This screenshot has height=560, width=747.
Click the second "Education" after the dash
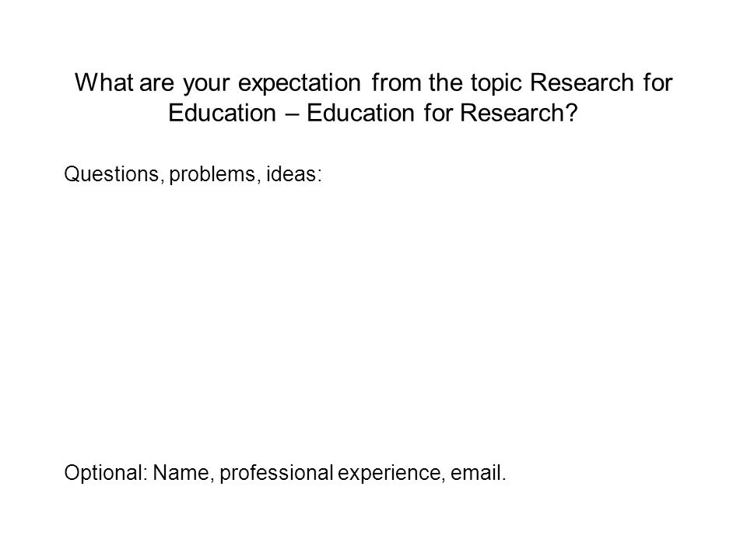pos(360,113)
